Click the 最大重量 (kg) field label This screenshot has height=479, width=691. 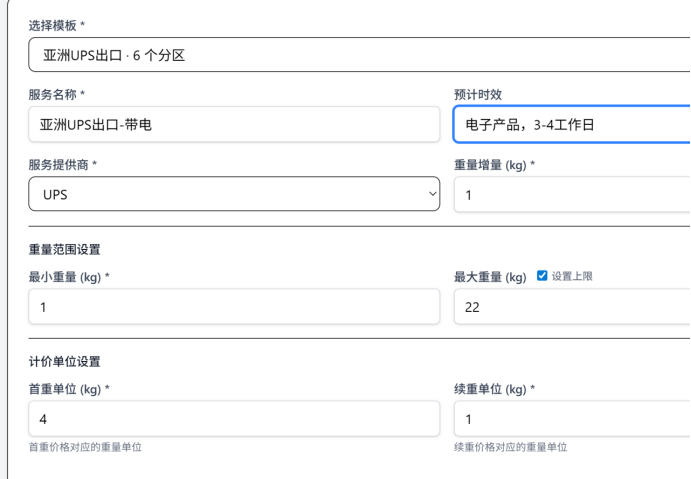point(489,276)
